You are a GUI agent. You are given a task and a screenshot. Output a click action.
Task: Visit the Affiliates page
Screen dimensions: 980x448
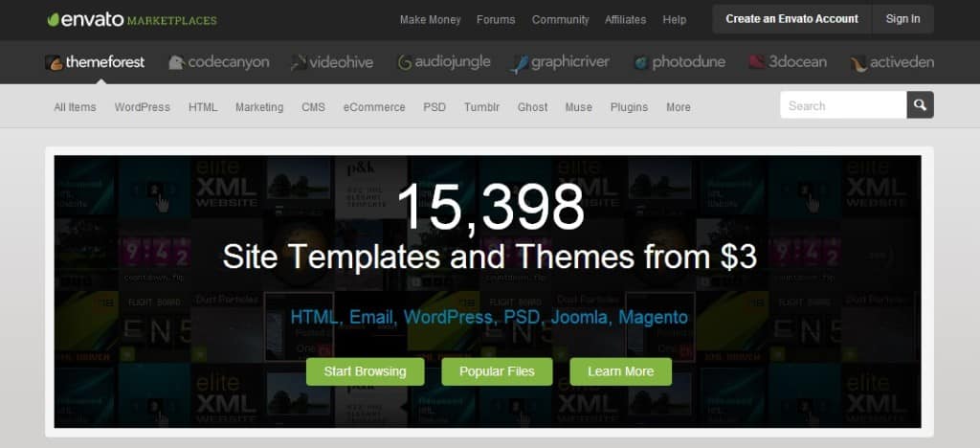[625, 20]
